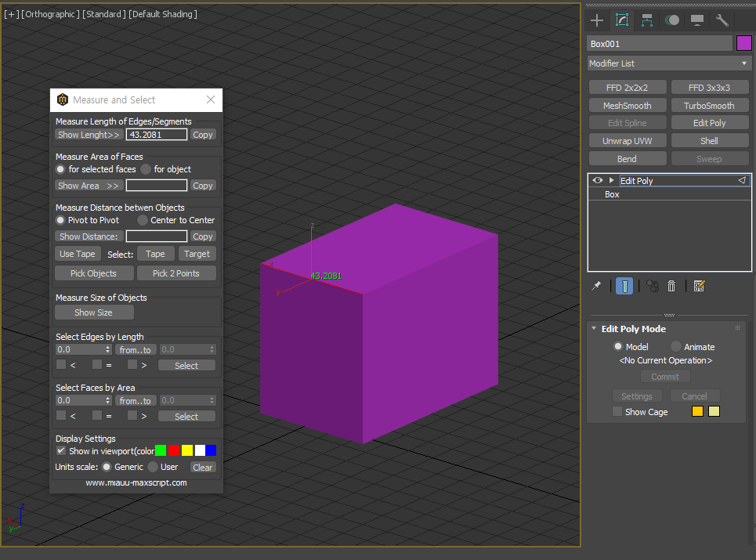
Task: Click the FFD 2x2x2 button
Action: (x=628, y=88)
